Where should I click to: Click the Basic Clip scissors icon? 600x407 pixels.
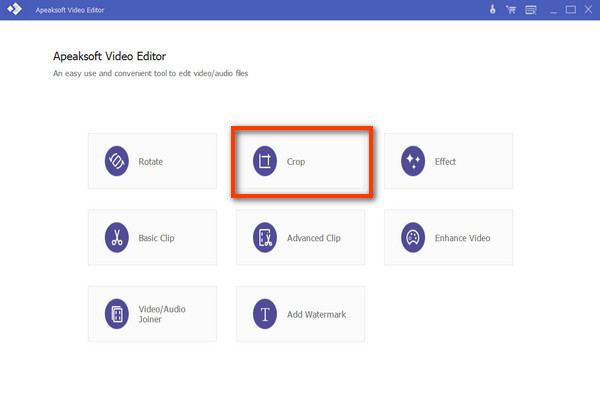click(x=117, y=238)
